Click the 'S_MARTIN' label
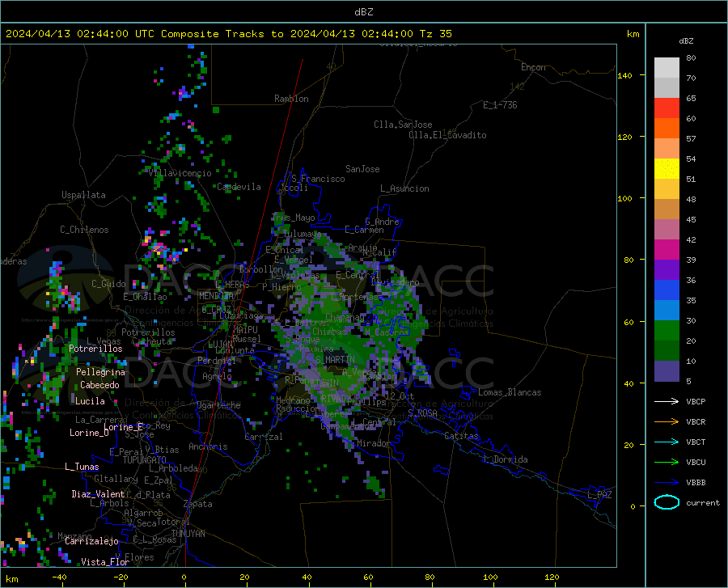 click(x=335, y=359)
